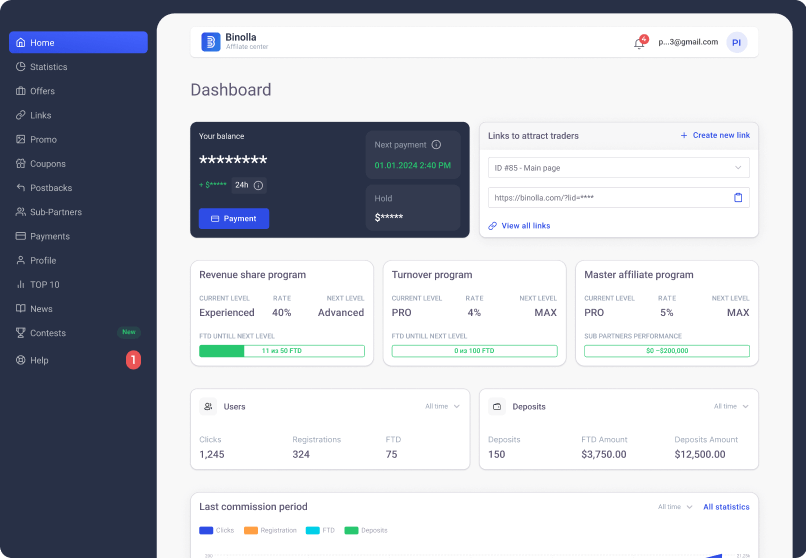Click the Payment button
This screenshot has height=558, width=807.
click(234, 218)
